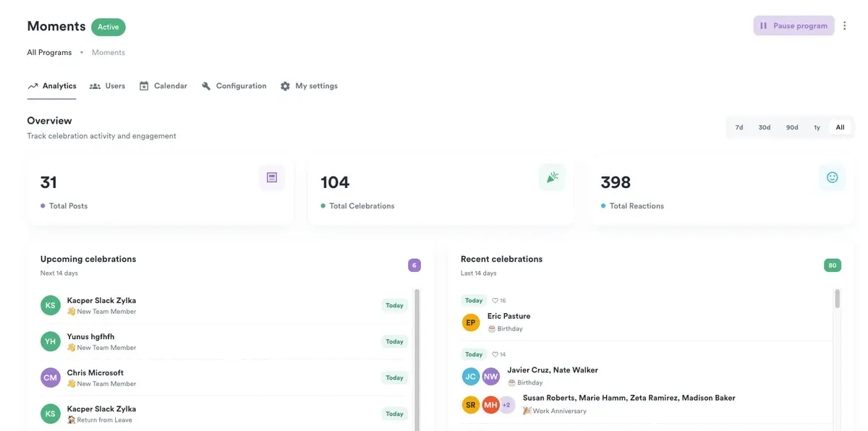Click the MH avatar for Marie Hamm
The width and height of the screenshot is (868, 431).
(491, 405)
